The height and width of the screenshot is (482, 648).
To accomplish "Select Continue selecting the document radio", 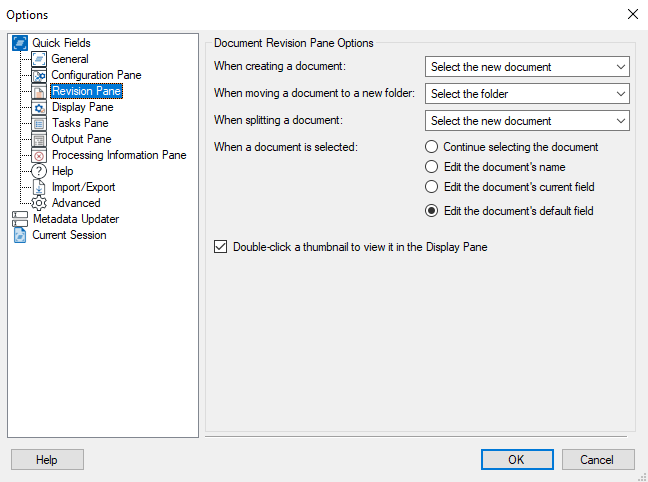I will coord(431,147).
